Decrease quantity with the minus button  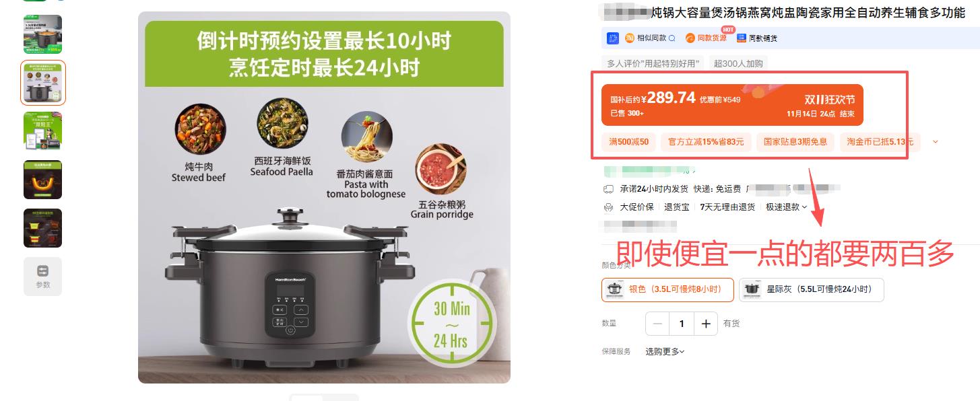658,324
